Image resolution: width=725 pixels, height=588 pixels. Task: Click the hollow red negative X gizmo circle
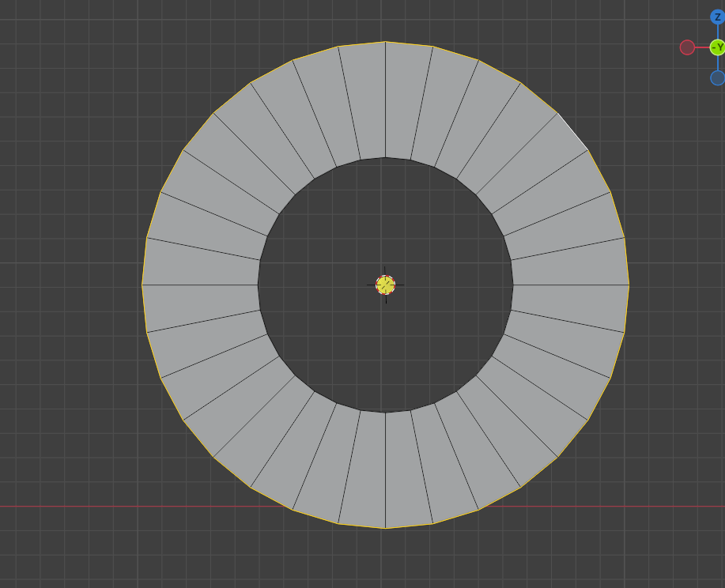tap(687, 47)
